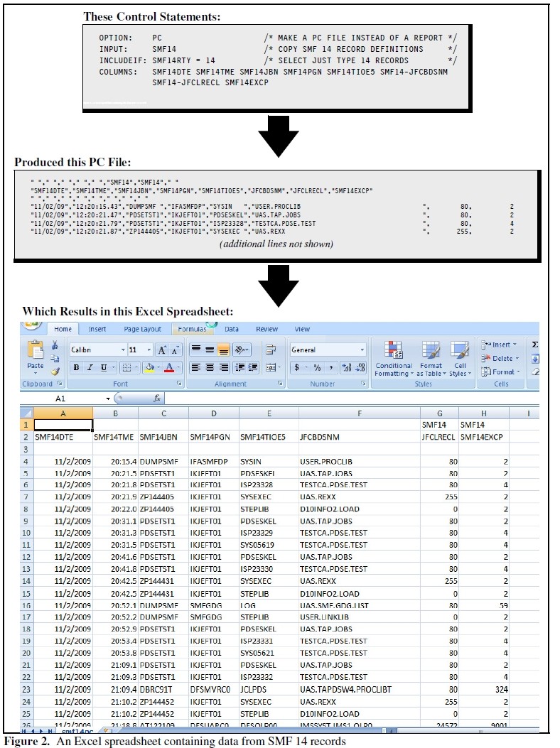
Task: Toggle Wrap Text icon
Action: [x=271, y=349]
